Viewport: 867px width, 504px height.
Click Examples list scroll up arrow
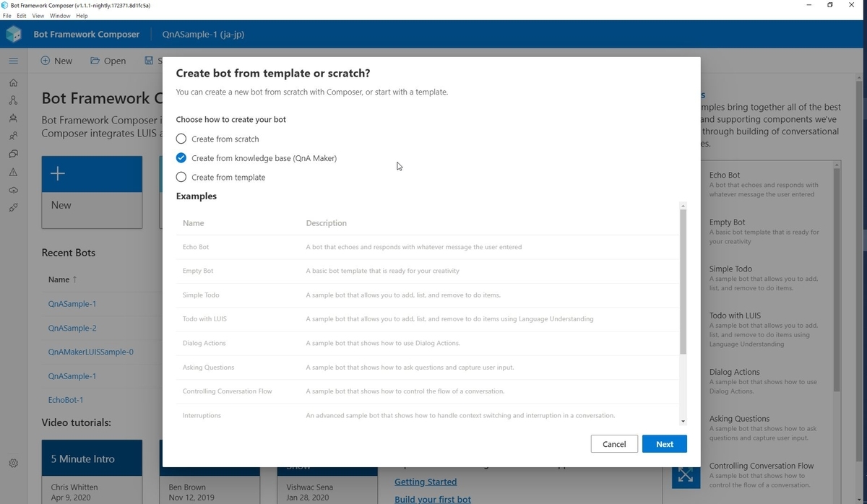click(x=683, y=206)
